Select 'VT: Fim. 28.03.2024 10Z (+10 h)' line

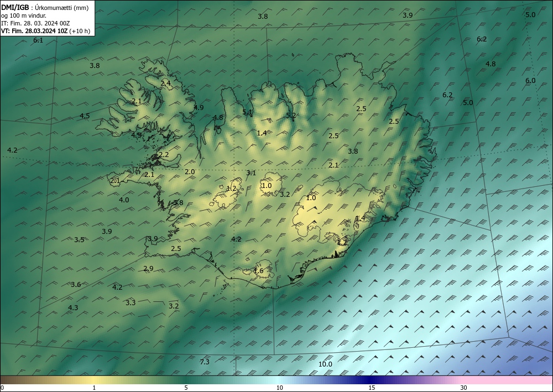click(45, 31)
